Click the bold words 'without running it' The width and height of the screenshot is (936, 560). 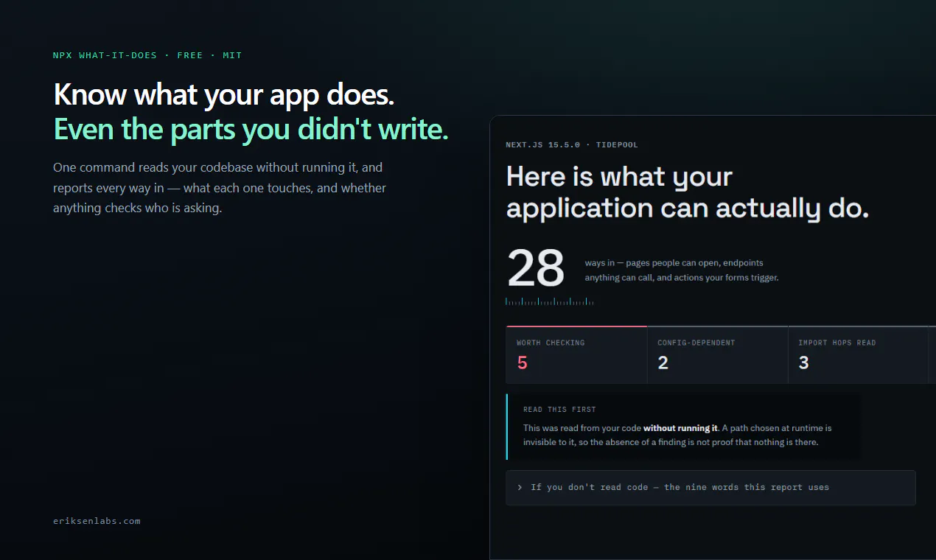click(x=680, y=428)
